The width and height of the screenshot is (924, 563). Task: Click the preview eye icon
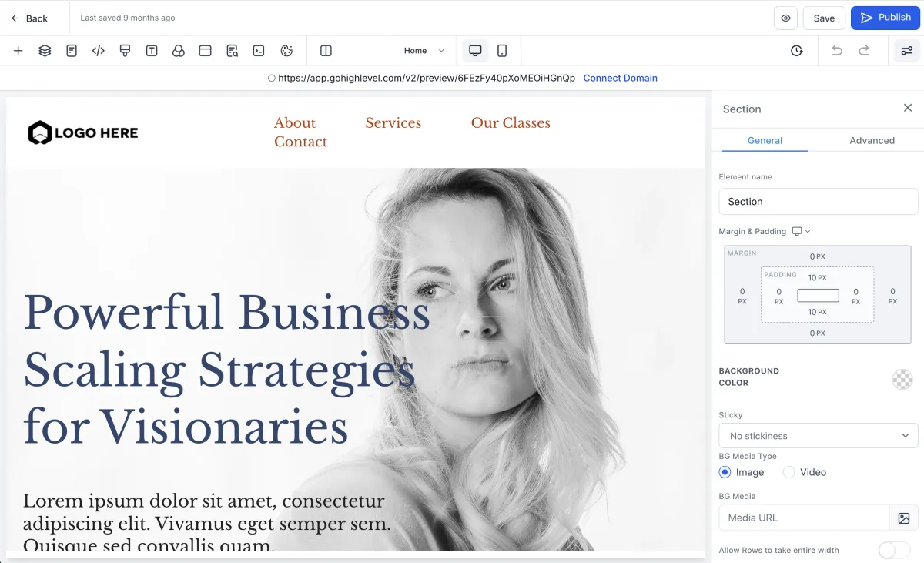pos(785,18)
